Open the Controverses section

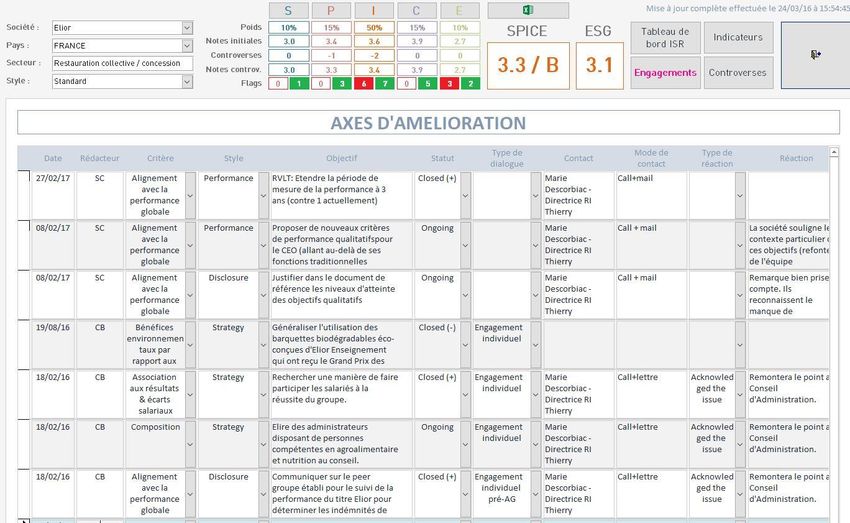click(x=738, y=73)
